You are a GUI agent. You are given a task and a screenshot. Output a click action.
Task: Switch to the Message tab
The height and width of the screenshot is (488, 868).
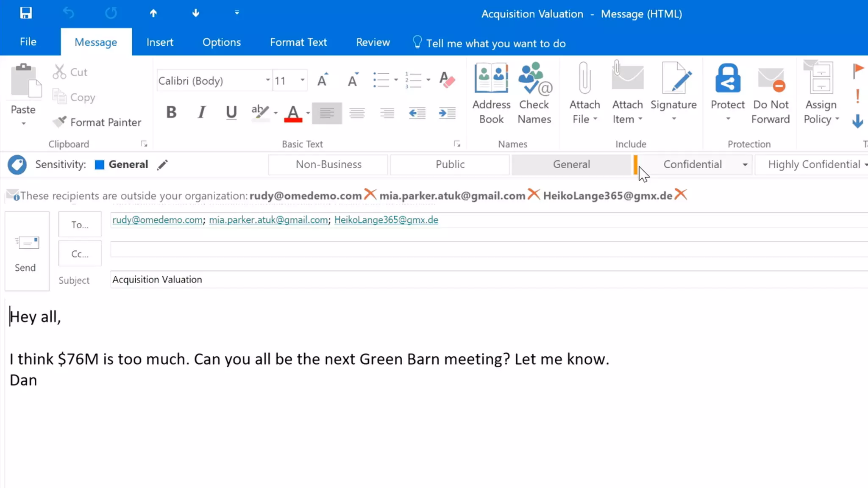pyautogui.click(x=96, y=42)
